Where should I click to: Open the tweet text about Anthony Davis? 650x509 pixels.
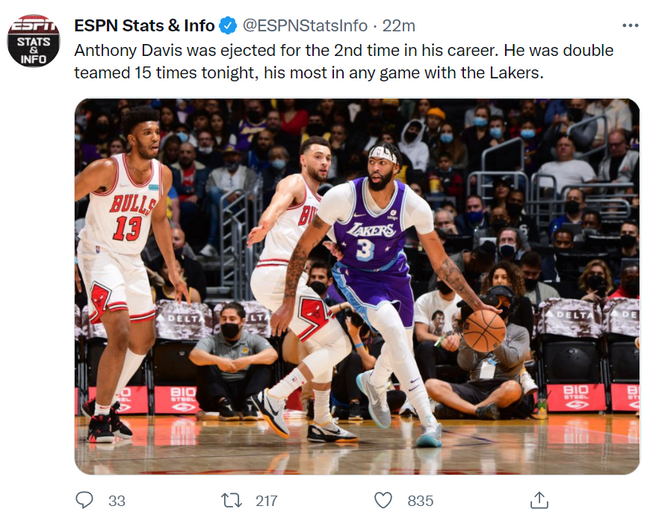coord(344,61)
